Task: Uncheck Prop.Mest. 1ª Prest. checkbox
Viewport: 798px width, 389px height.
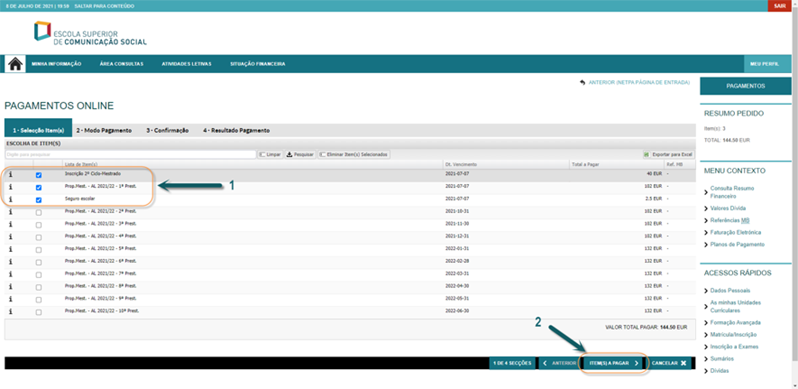Action: click(x=39, y=188)
